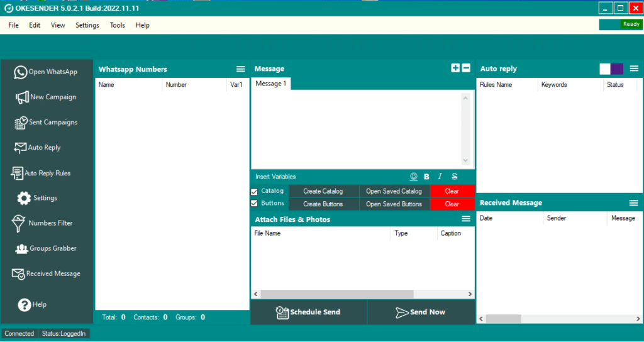Uncheck the Catalog checkbox
Image resolution: width=644 pixels, height=342 pixels.
[x=254, y=191]
